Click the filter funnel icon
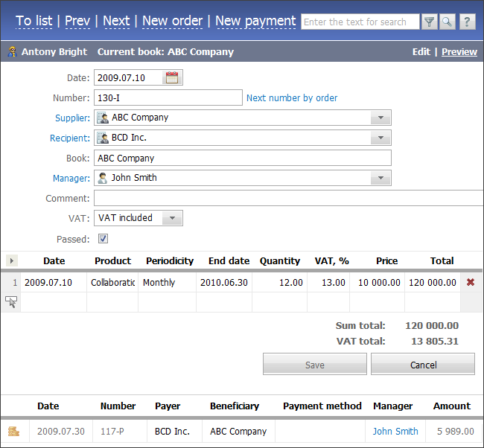The width and height of the screenshot is (484, 448). point(430,22)
